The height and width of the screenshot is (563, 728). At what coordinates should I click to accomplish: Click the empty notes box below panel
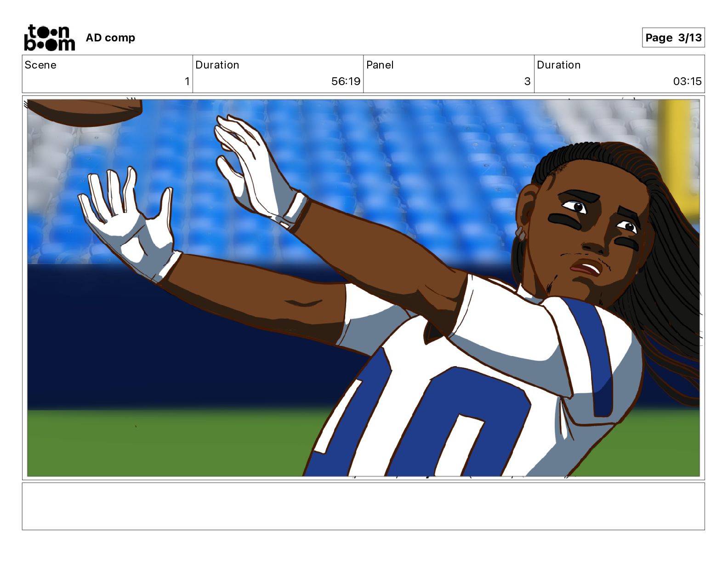pyautogui.click(x=364, y=506)
